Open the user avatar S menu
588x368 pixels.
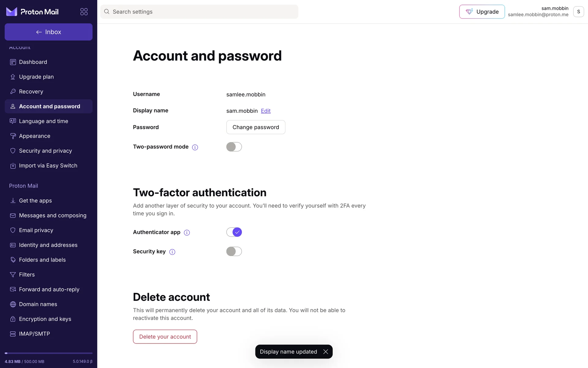click(578, 12)
